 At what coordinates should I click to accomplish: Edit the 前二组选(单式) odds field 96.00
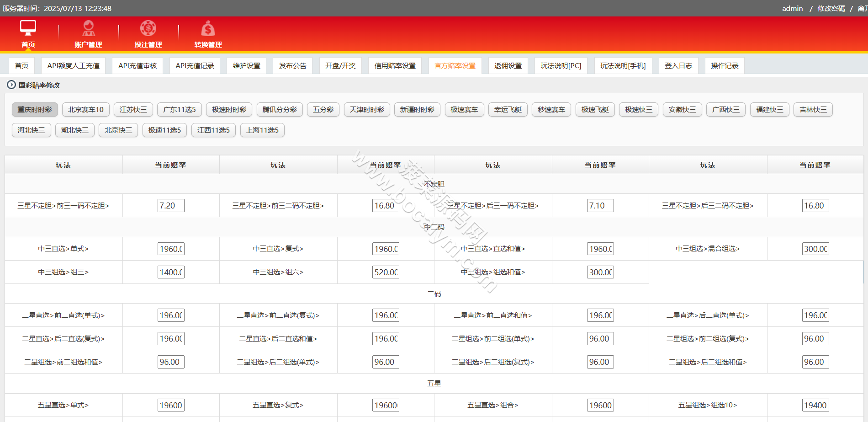coord(600,338)
